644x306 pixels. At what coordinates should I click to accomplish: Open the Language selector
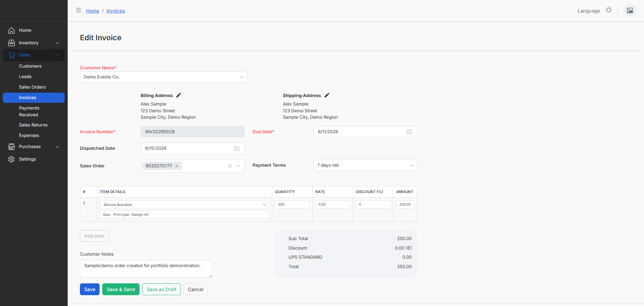coord(588,11)
